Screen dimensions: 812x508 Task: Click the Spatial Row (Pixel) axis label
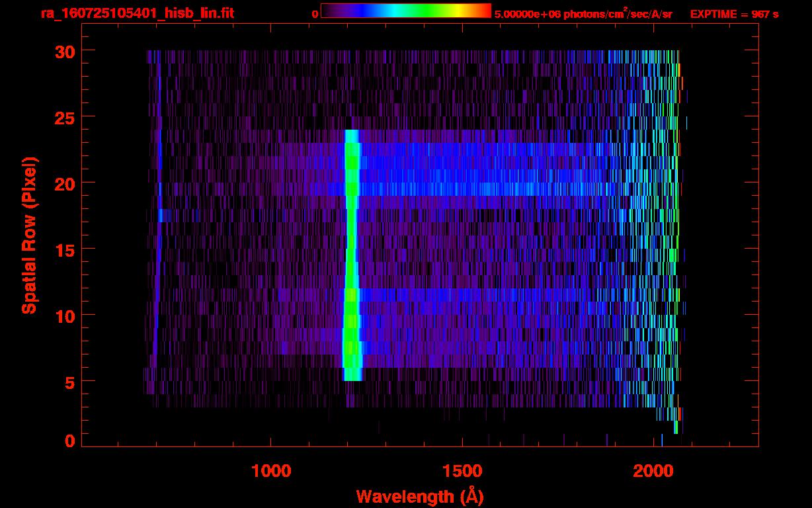(29, 235)
